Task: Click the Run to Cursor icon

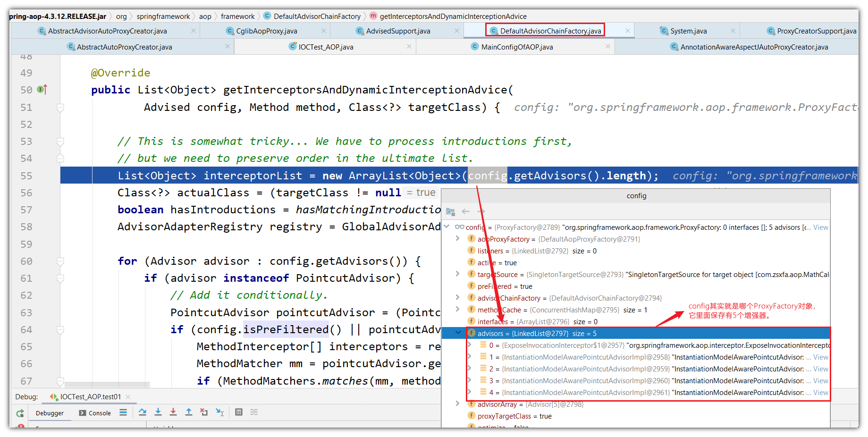Action: click(219, 412)
